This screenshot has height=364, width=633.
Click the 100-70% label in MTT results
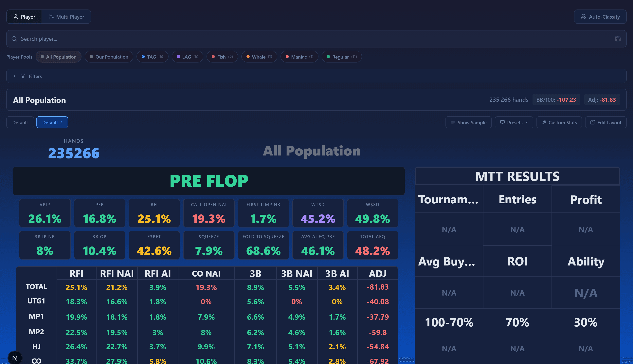(x=449, y=322)
